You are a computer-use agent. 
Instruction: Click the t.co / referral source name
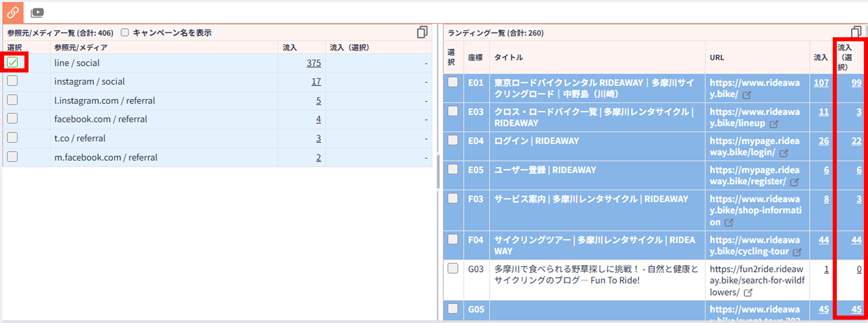80,138
